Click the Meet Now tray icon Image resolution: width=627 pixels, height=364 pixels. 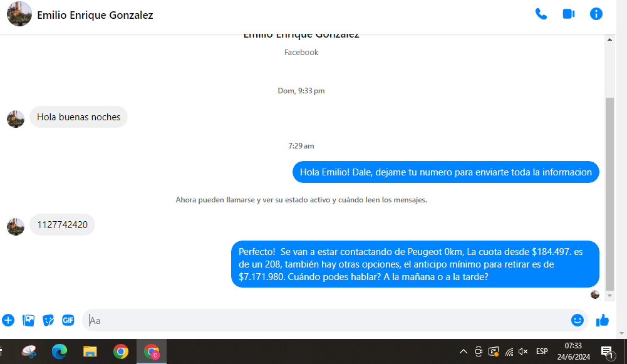pos(479,351)
